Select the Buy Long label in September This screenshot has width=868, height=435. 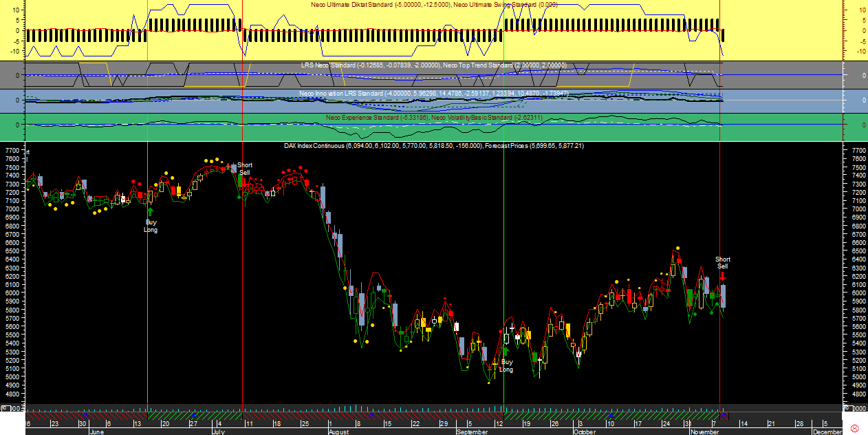(x=506, y=365)
